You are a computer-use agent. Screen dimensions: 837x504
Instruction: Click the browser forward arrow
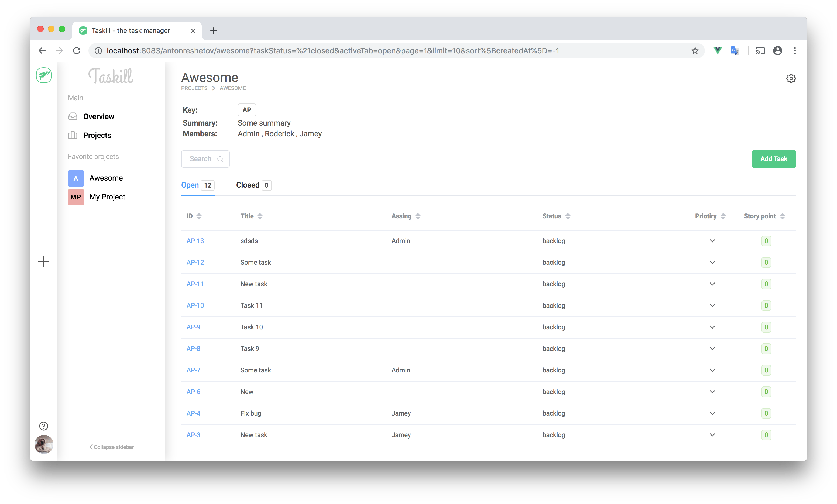(59, 51)
